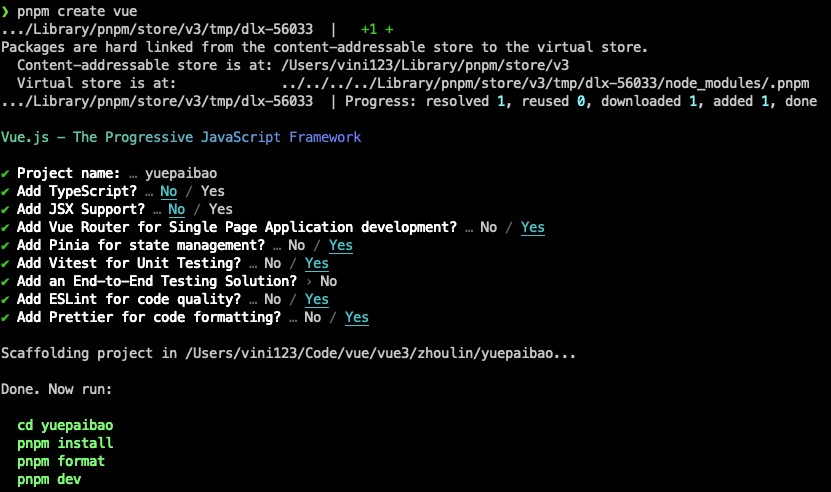
Task: Click the 'pnpm create vue' command text
Action: [77, 11]
